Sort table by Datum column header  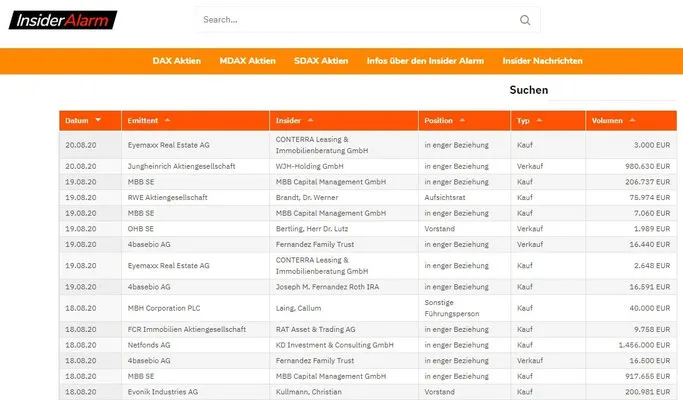[90, 121]
